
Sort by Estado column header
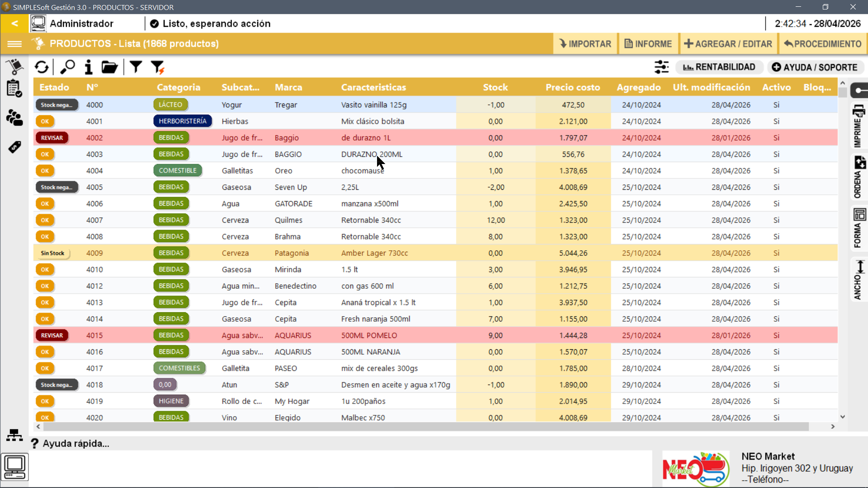click(x=54, y=87)
